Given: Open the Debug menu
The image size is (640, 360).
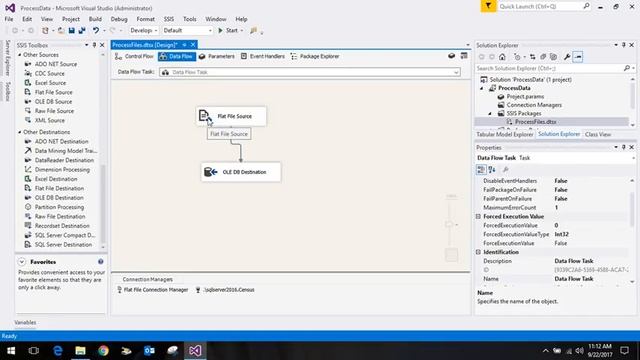Looking at the screenshot, I should (x=119, y=19).
